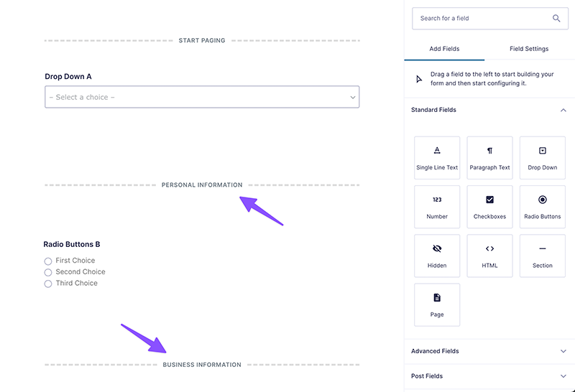Screen dimensions: 575x392
Task: Add a Paragraph Text field
Action: click(x=489, y=158)
